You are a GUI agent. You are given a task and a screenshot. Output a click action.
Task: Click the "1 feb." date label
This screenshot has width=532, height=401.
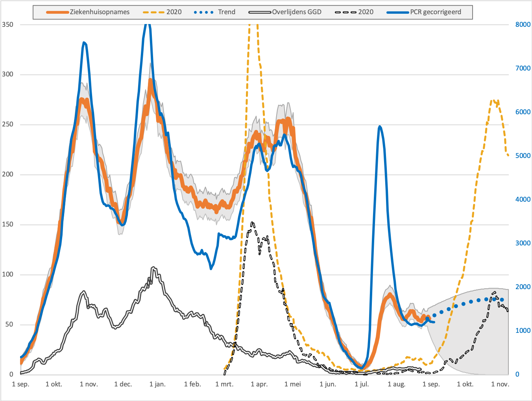tap(192, 384)
